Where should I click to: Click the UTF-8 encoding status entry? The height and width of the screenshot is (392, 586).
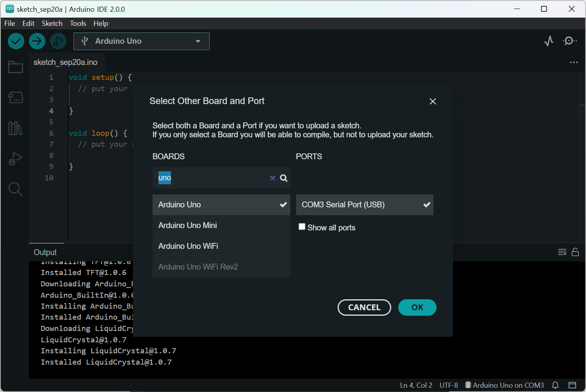coord(449,385)
